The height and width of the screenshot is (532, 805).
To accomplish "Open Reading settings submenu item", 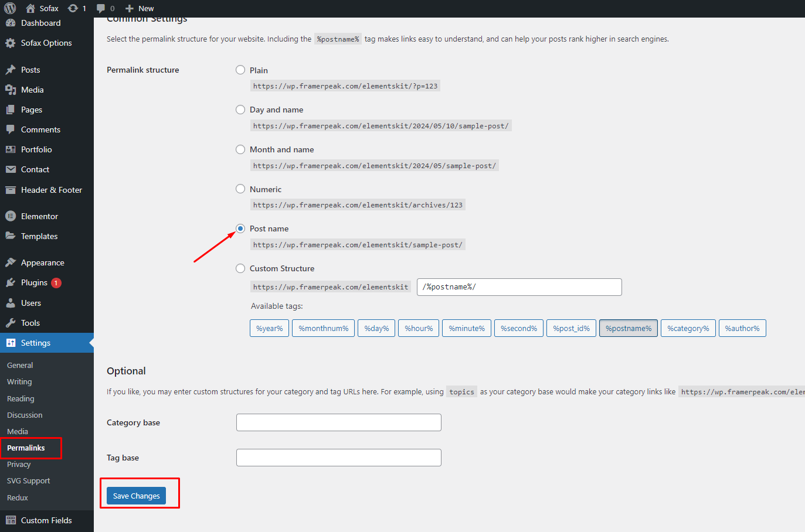I will (x=21, y=398).
